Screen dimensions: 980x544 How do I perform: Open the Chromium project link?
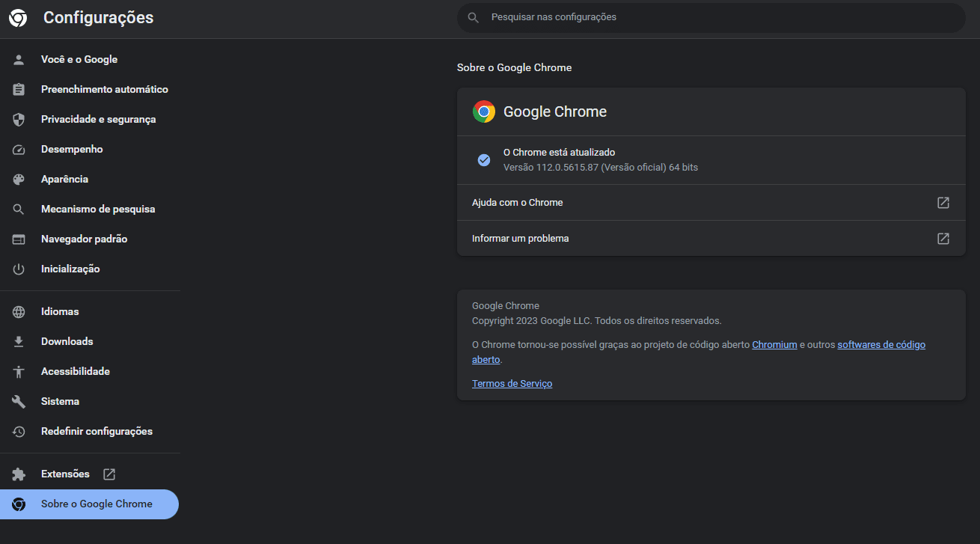774,345
